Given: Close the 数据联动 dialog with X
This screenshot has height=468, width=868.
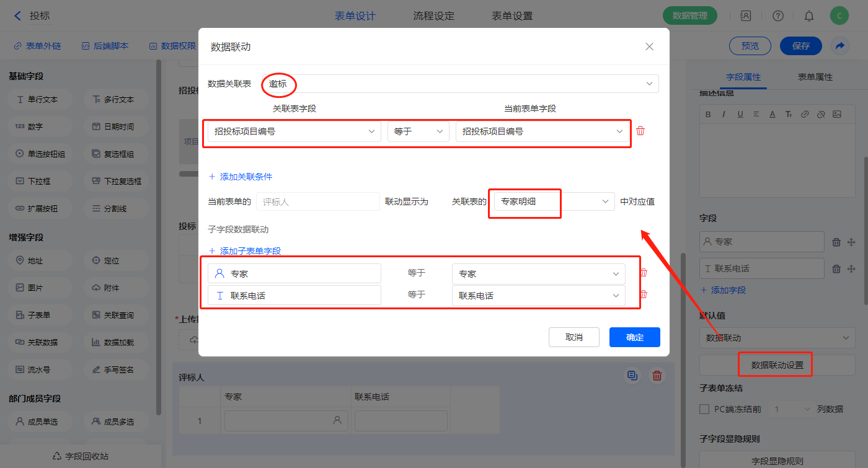Looking at the screenshot, I should [x=649, y=46].
